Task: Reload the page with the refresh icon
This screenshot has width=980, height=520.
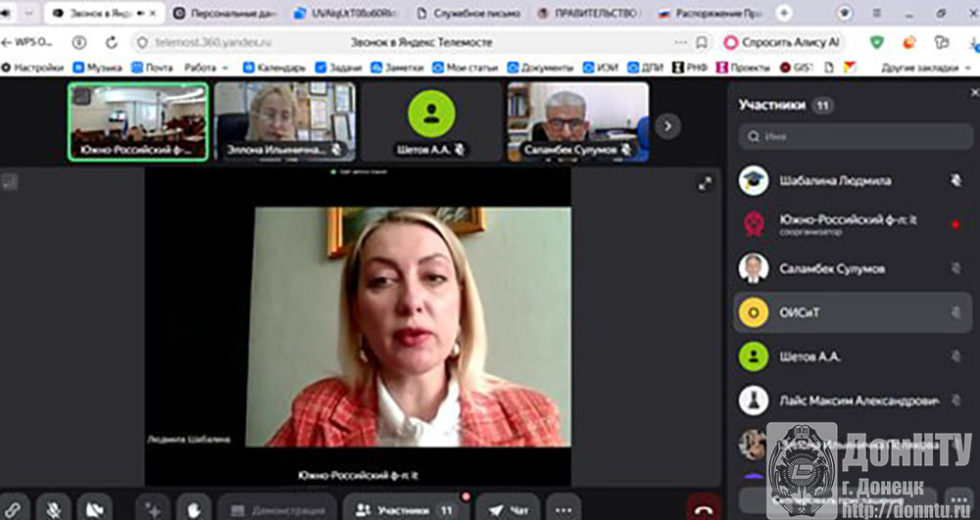Action: [x=112, y=42]
